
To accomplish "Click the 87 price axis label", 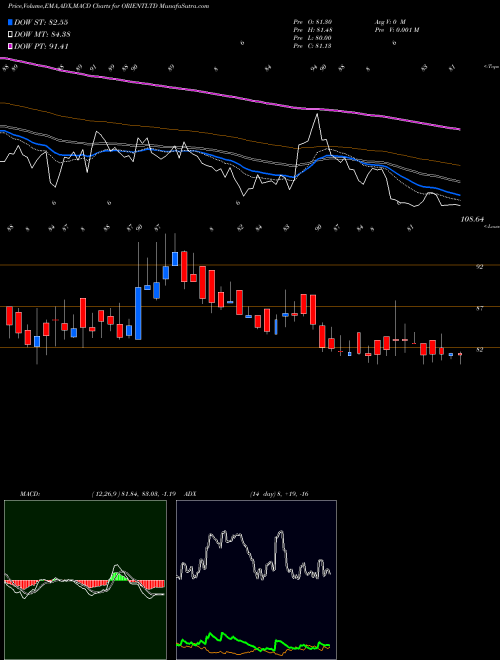I will (480, 309).
